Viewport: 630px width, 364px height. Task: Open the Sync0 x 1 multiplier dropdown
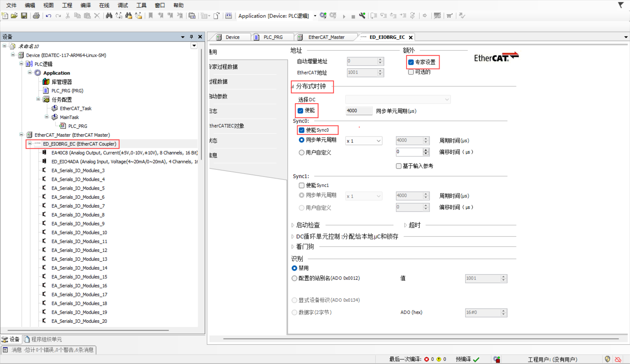click(x=364, y=141)
